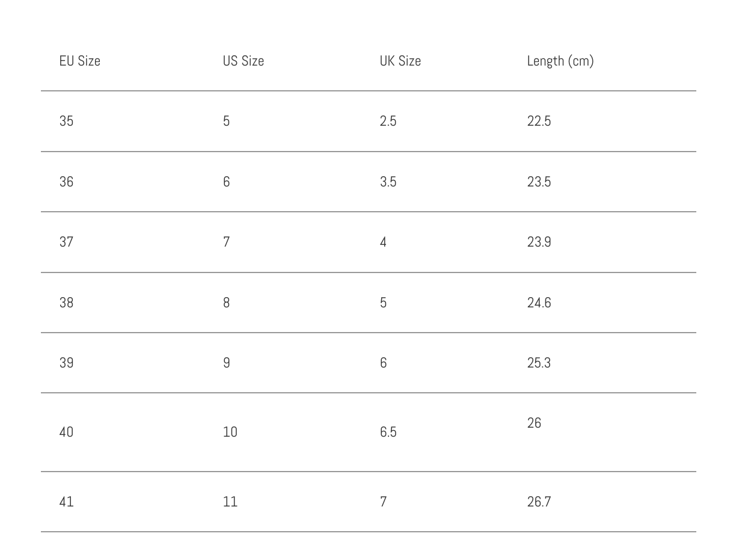Click the Length (cm) column header
The image size is (739, 560).
(x=560, y=61)
